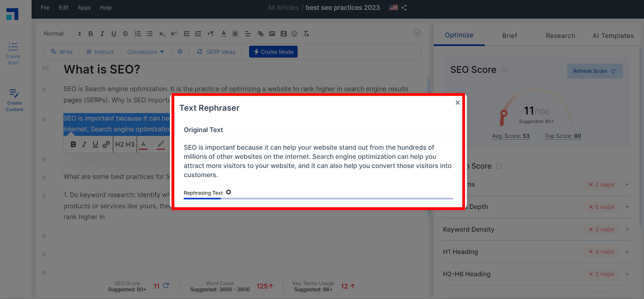644x299 pixels.
Task: Switch to the Brief tab
Action: coord(510,35)
